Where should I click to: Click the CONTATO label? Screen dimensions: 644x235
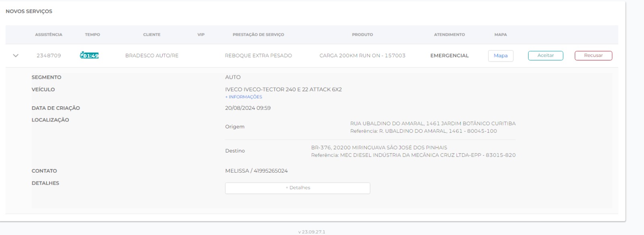point(44,171)
